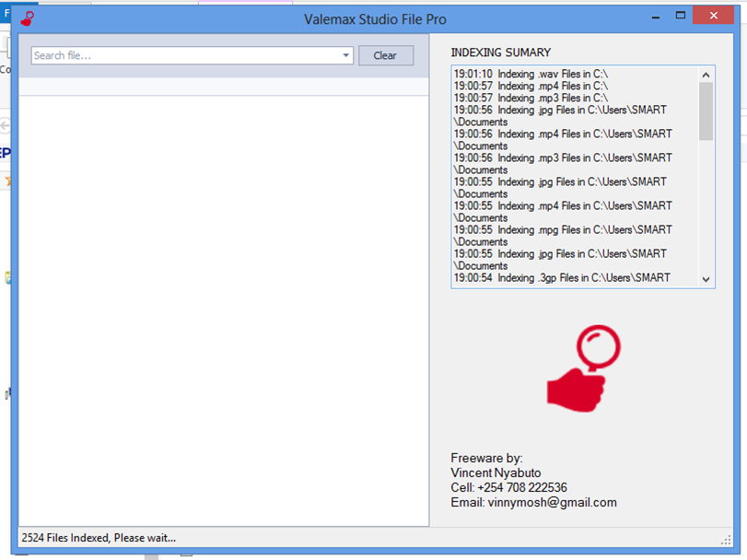
Task: Select the 19:00:56 Indexing .mp4 Documents line
Action: [563, 139]
